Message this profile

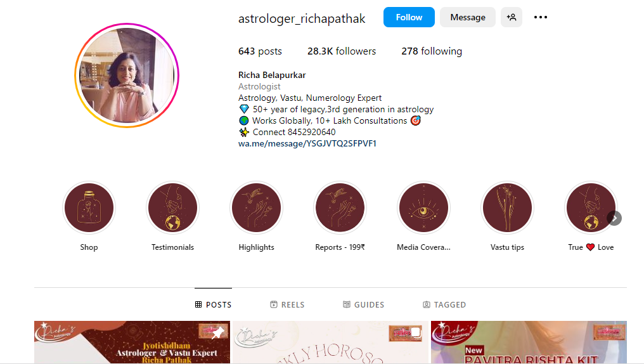pyautogui.click(x=468, y=17)
